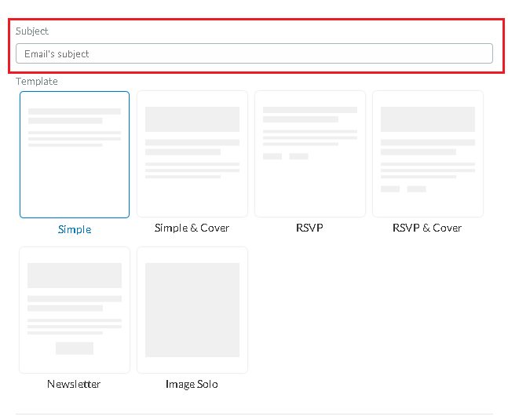Pick the RSVP template thumbnail
The width and height of the screenshot is (508, 420).
point(310,154)
